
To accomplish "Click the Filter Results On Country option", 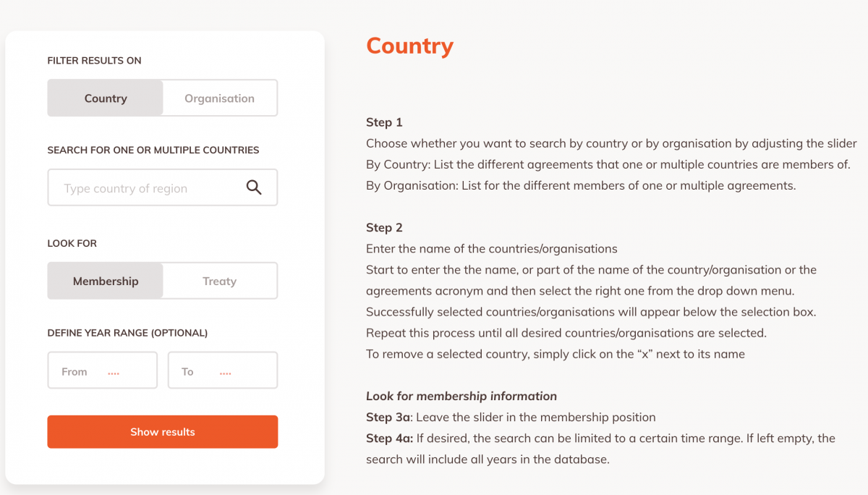I will coord(105,98).
